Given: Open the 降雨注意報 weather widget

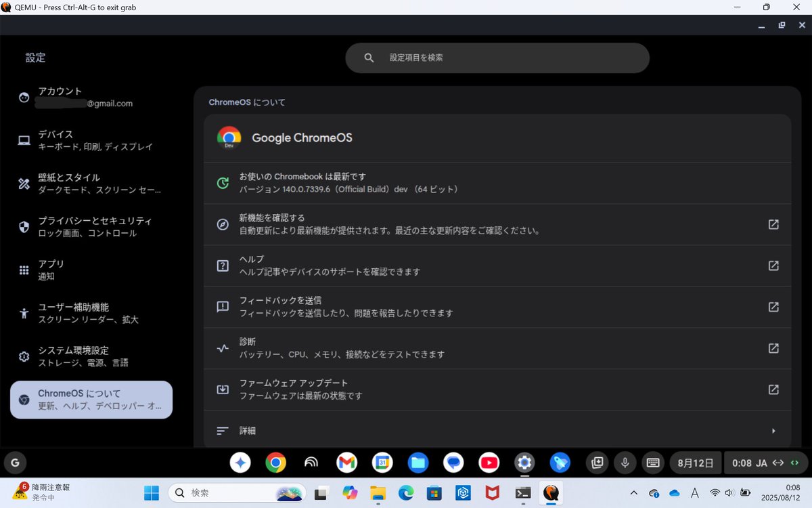Looking at the screenshot, I should click(42, 492).
